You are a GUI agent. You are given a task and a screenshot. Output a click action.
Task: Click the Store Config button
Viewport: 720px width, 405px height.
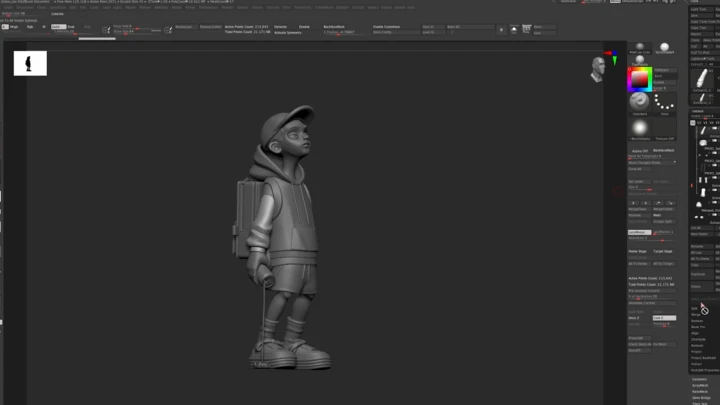tap(395, 32)
